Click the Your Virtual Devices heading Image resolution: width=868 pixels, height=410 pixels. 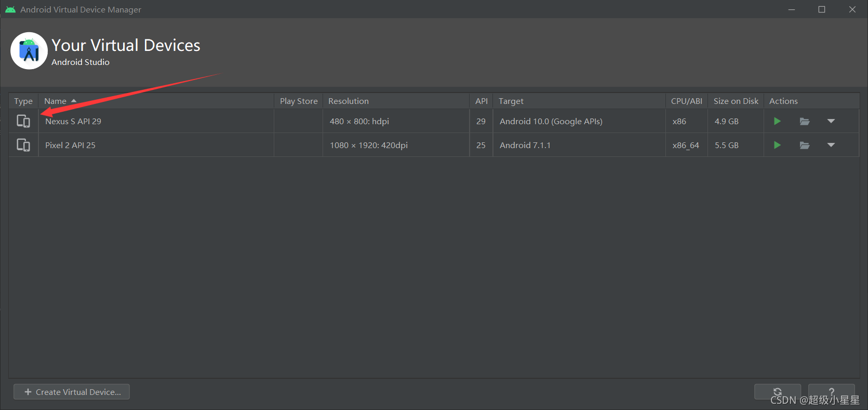pyautogui.click(x=126, y=45)
